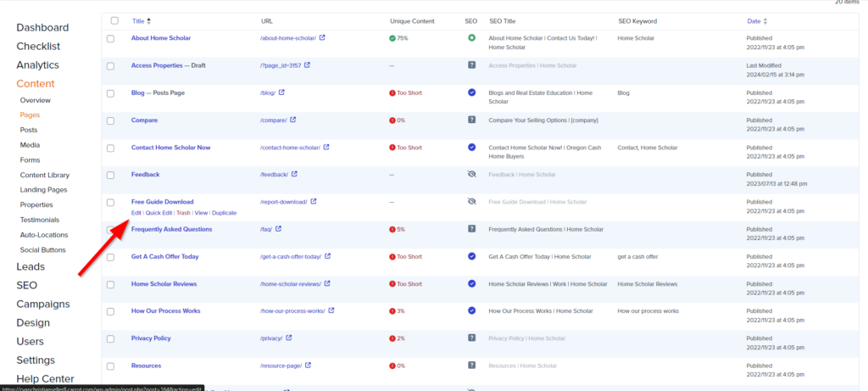Click hidden-eye SEO icon in Feedback row
868x391 pixels.
coord(471,174)
